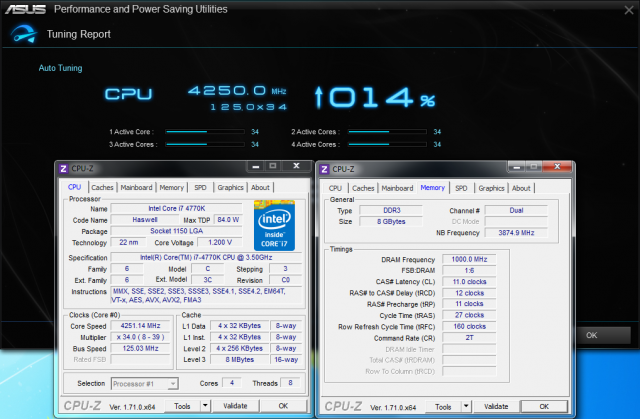Close the left CPU-Z window
Image resolution: width=640 pixels, height=419 pixels.
[296, 166]
